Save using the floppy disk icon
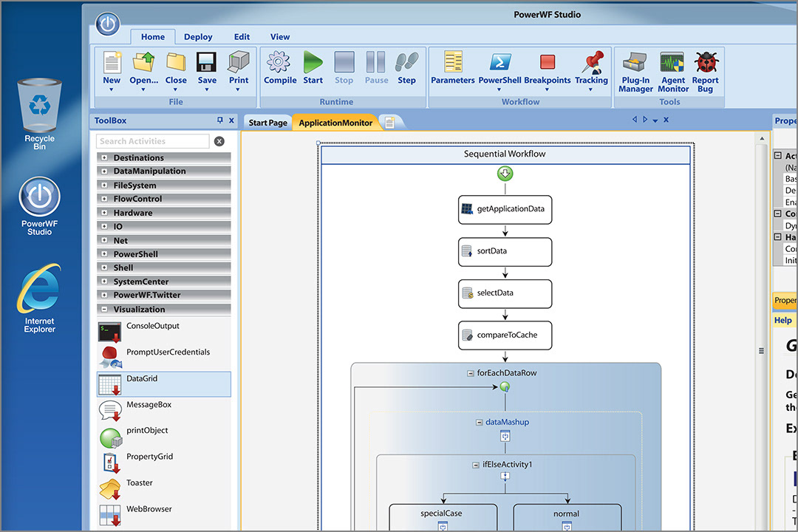The image size is (798, 532). coord(207,62)
